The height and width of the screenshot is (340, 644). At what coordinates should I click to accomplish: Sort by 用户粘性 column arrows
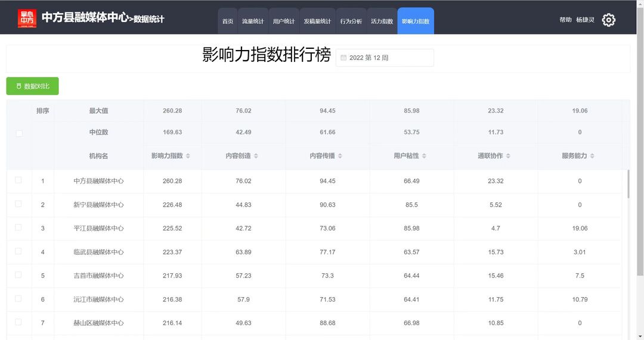pyautogui.click(x=424, y=156)
